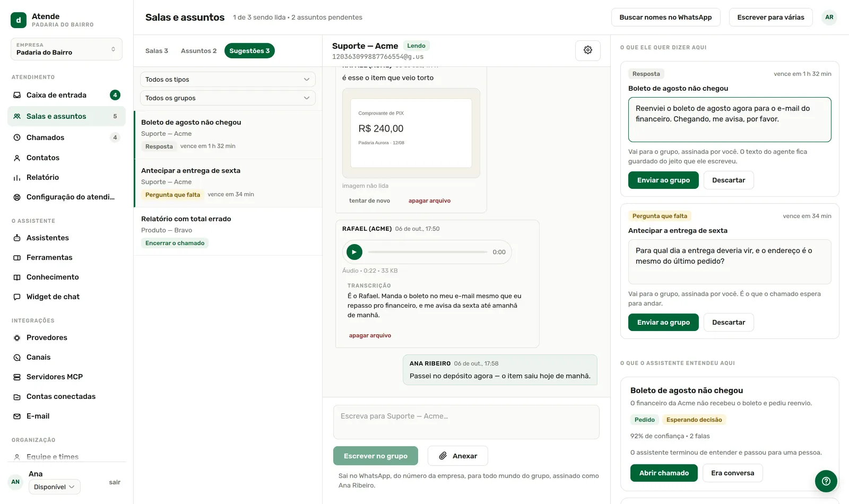Click Contas conectadas icon
This screenshot has height=504, width=849.
(x=17, y=396)
